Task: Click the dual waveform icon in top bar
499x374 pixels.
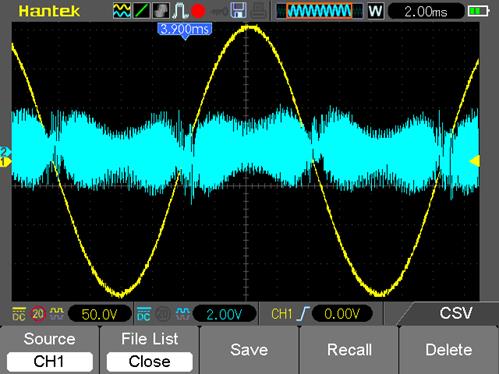Action: tap(122, 11)
